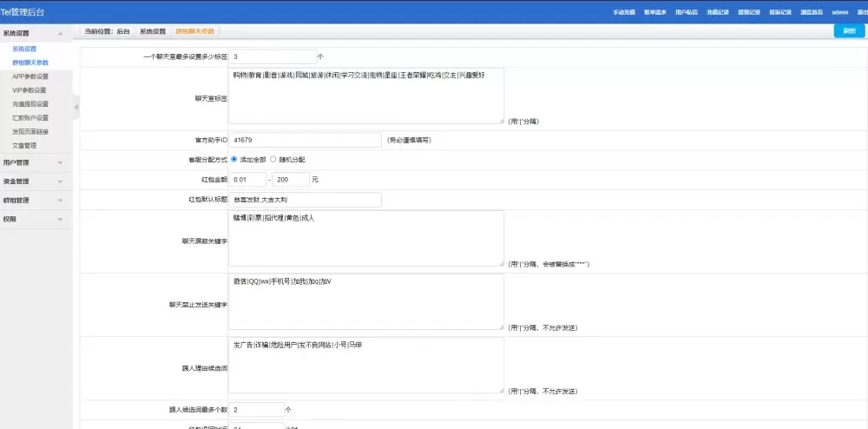Expand the 资金管理 sidebar section

pyautogui.click(x=60, y=181)
